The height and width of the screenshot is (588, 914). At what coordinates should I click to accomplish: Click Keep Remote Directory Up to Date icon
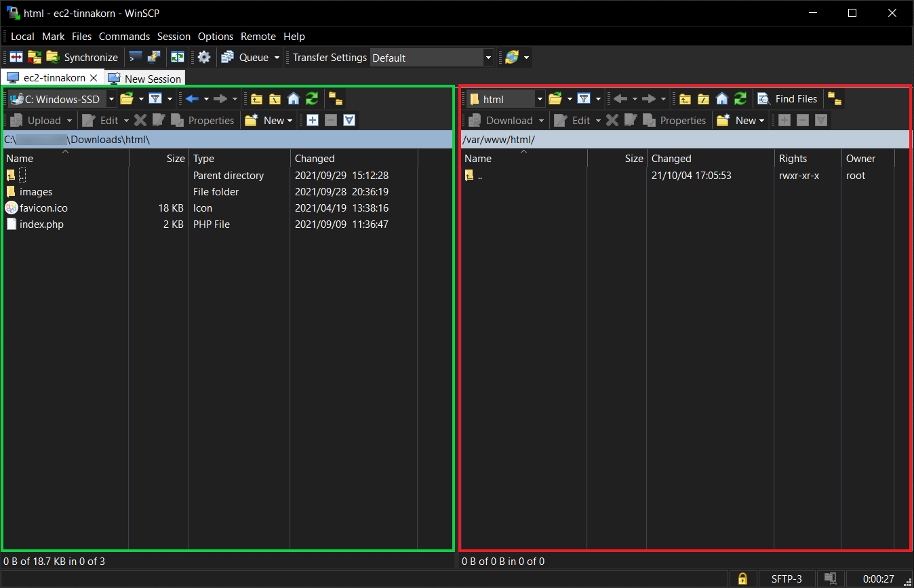click(178, 58)
